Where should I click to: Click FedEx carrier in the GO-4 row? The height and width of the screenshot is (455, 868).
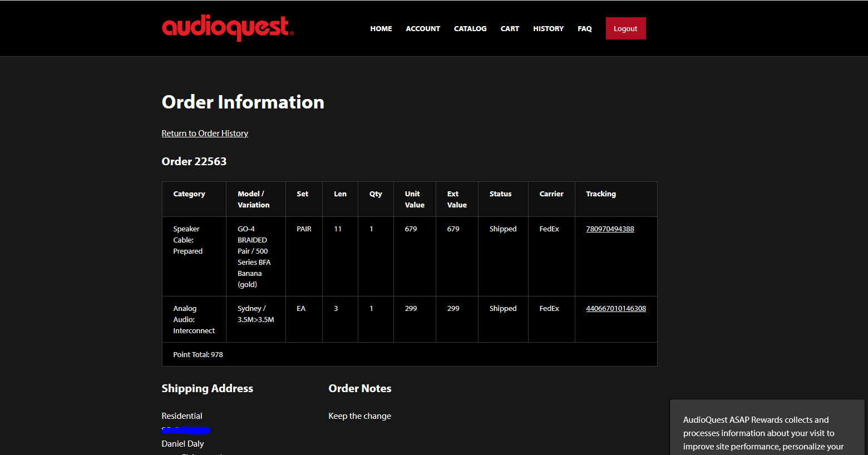549,229
